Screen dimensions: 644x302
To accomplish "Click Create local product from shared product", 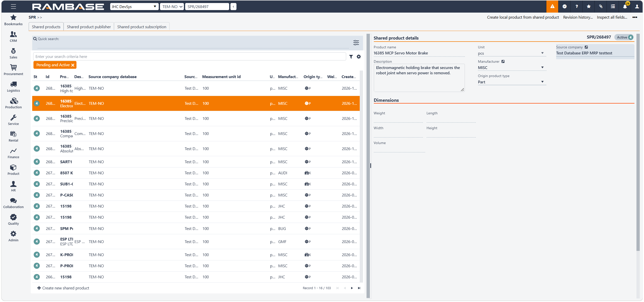I will 523,17.
